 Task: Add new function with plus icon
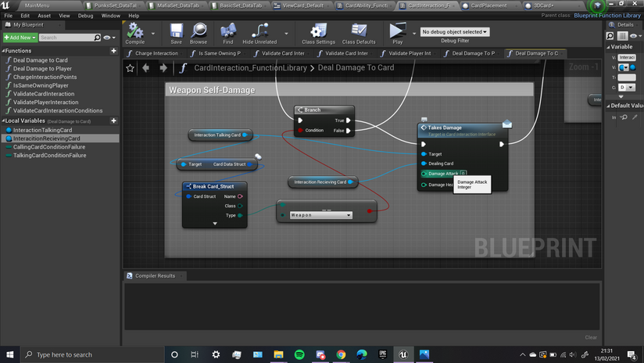[x=114, y=51]
